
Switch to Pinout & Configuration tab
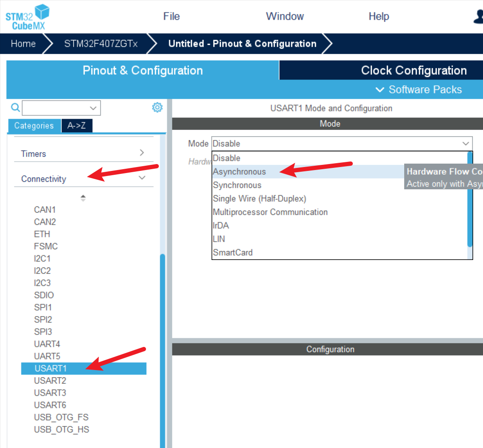tap(143, 71)
